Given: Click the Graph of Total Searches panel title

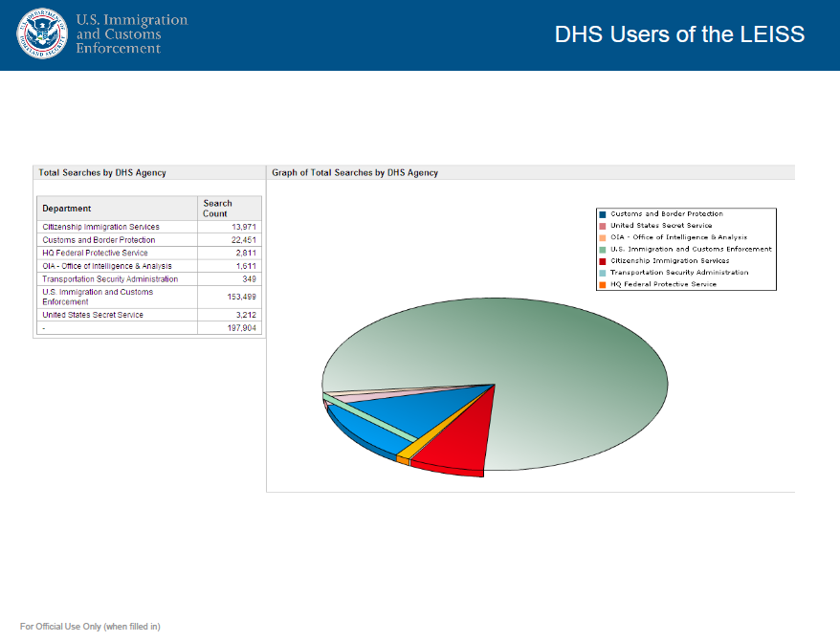Looking at the screenshot, I should (x=354, y=173).
